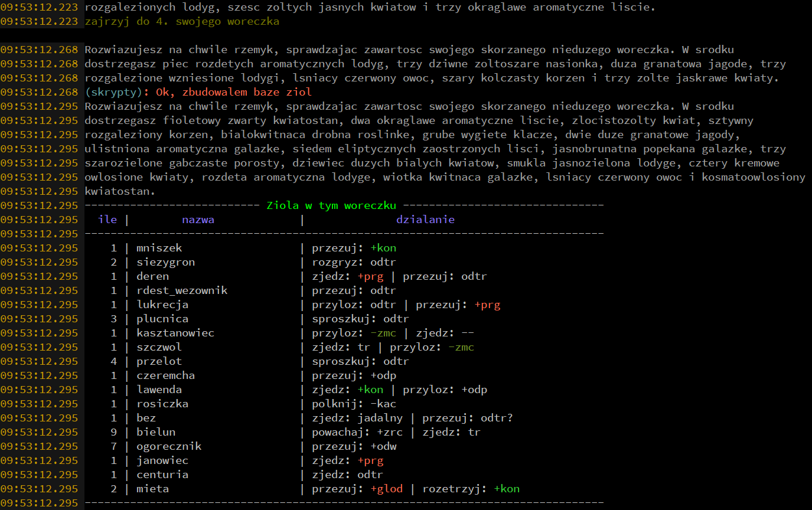Select the column header 'nazwa'
The width and height of the screenshot is (812, 510).
(x=198, y=219)
